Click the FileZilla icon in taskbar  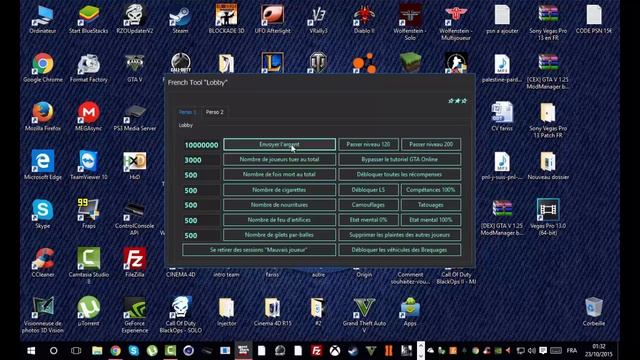click(316, 351)
